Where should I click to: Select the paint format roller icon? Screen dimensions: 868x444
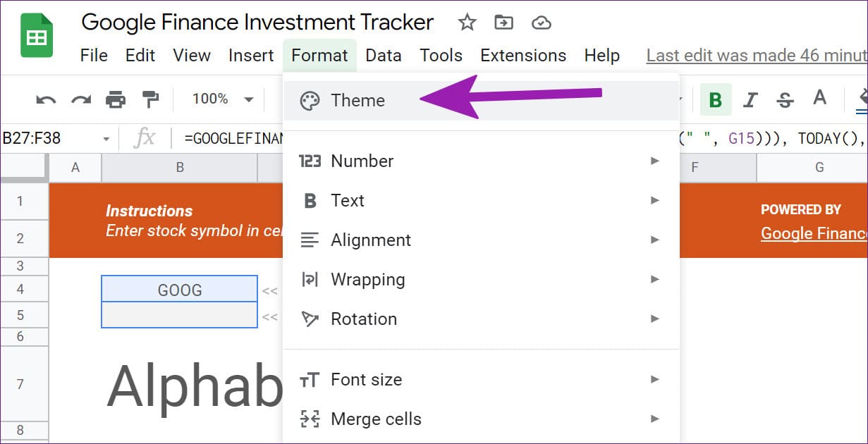point(150,100)
